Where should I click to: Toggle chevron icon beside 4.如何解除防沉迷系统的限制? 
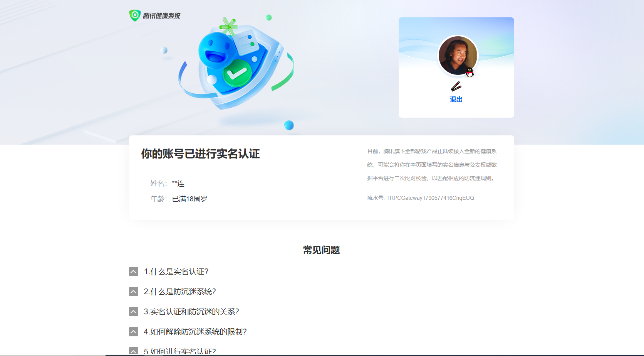(x=134, y=332)
